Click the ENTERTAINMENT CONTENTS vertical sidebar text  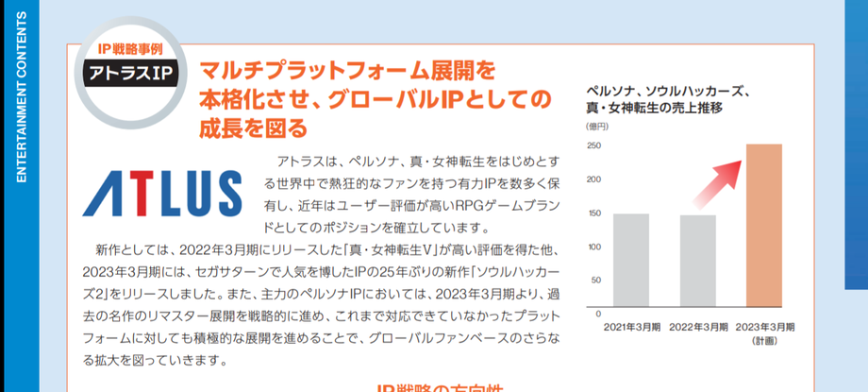click(21, 97)
